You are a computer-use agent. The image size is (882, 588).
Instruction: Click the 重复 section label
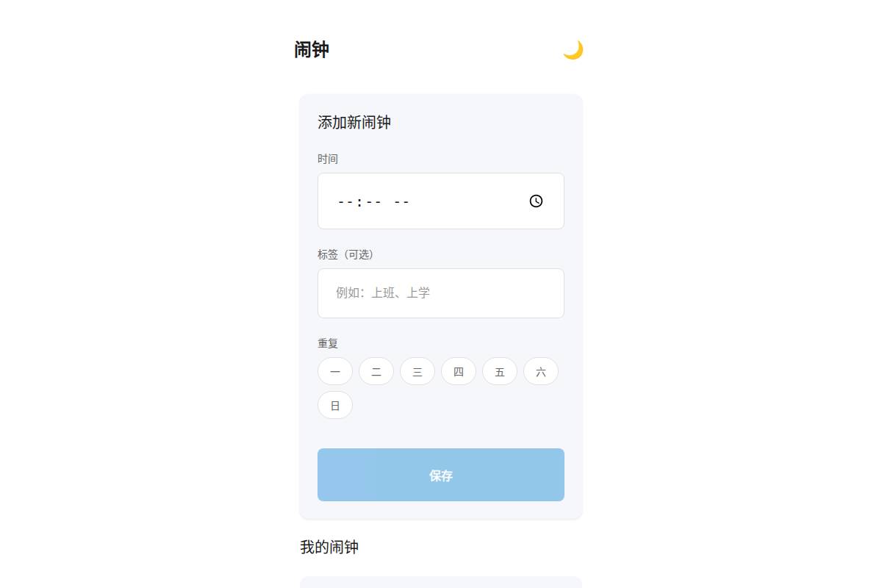[328, 343]
